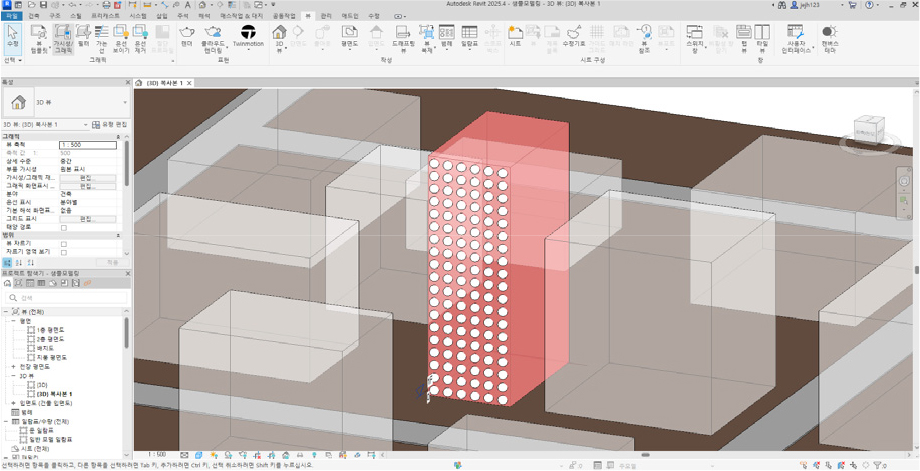Click the ViewCube in the 3D view
Screen dimensions: 920x471
[x=869, y=130]
